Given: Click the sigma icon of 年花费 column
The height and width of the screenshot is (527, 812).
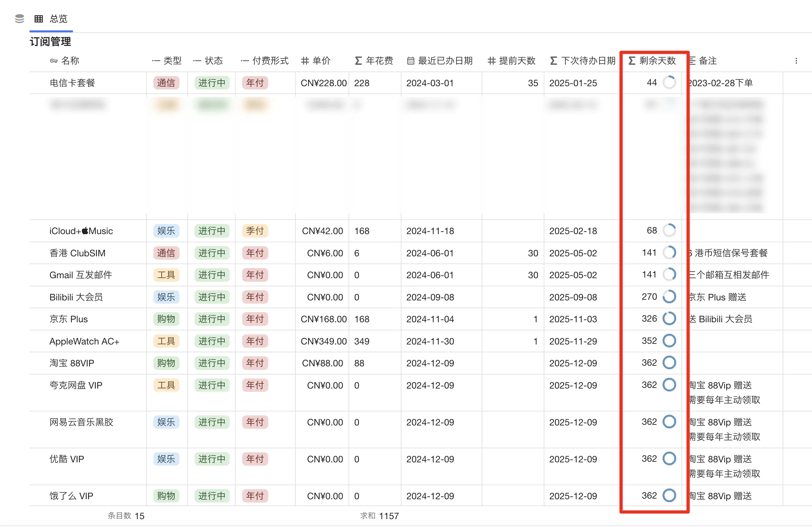Looking at the screenshot, I should 358,61.
